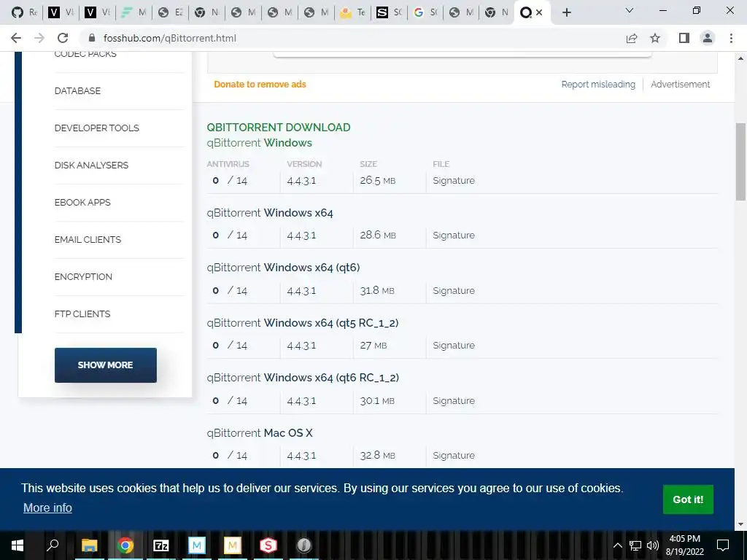
Task: Open the Chrome profile avatar
Action: (708, 38)
